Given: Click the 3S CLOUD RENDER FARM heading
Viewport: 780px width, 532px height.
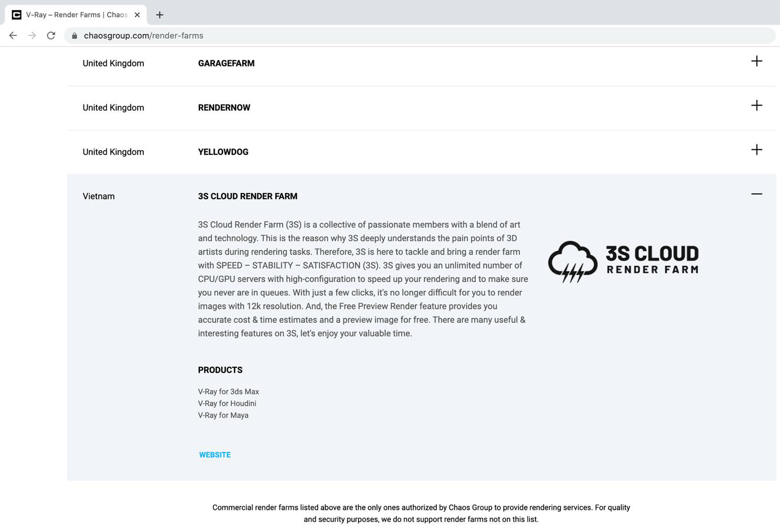Looking at the screenshot, I should tap(248, 196).
